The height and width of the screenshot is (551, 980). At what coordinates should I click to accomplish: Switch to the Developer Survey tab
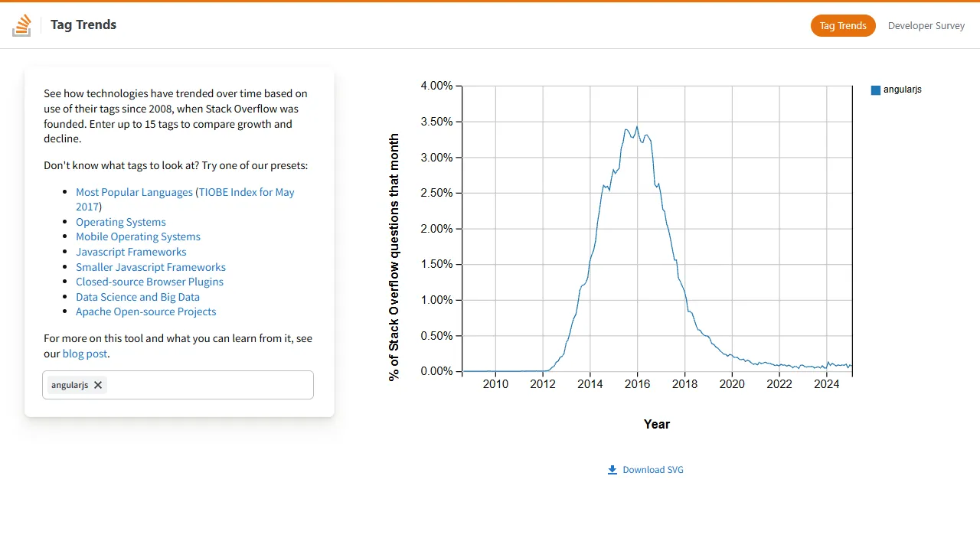pos(926,25)
